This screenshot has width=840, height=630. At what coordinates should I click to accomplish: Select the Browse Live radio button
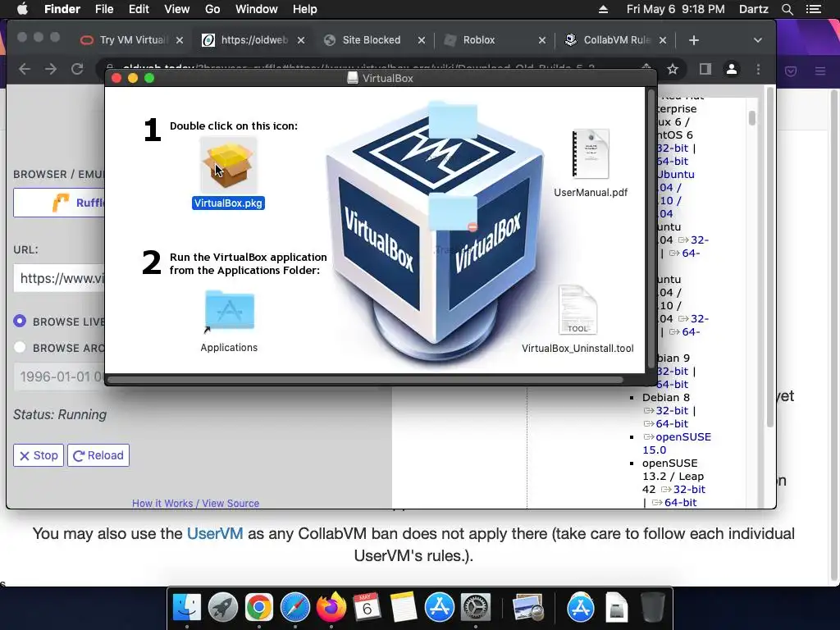(x=20, y=321)
